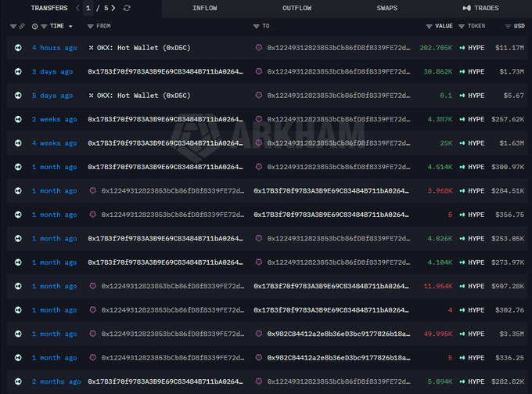532x394 pixels.
Task: Open chain icon of 2 weeks ago row
Action: click(x=18, y=119)
